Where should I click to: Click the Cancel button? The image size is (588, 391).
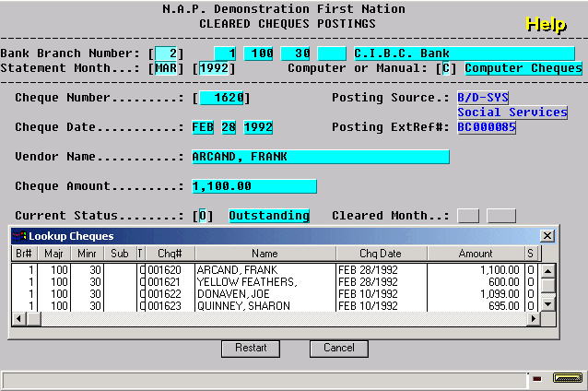click(x=339, y=349)
